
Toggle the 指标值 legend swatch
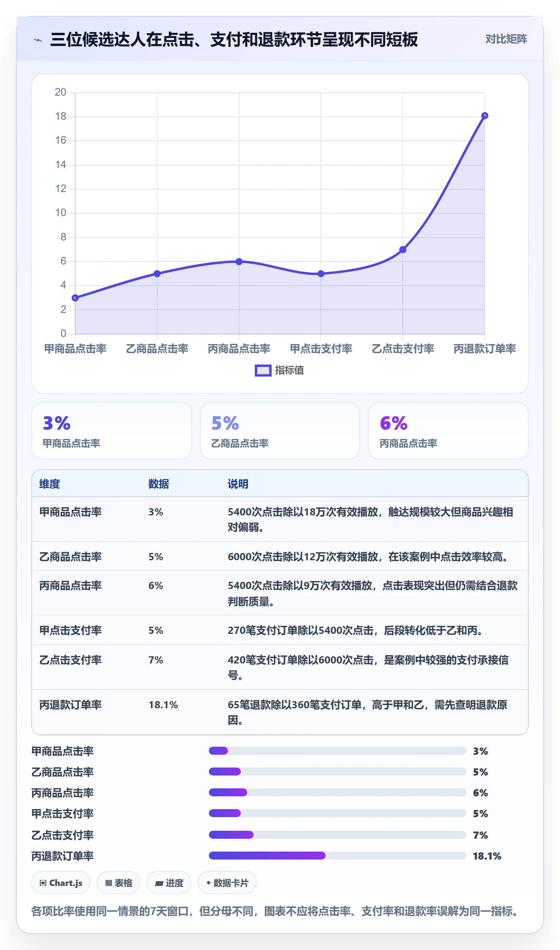[x=263, y=371]
